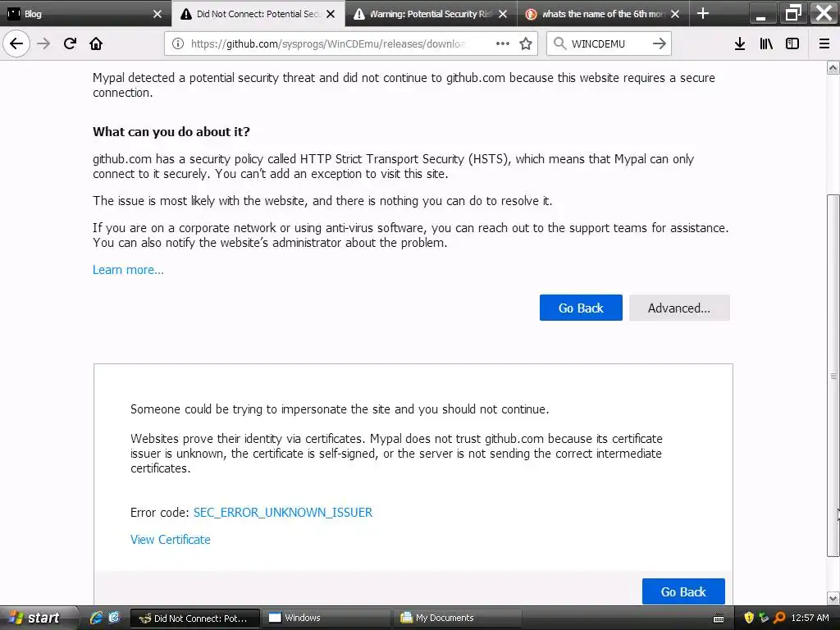Click the lower Go Back button

683,591
